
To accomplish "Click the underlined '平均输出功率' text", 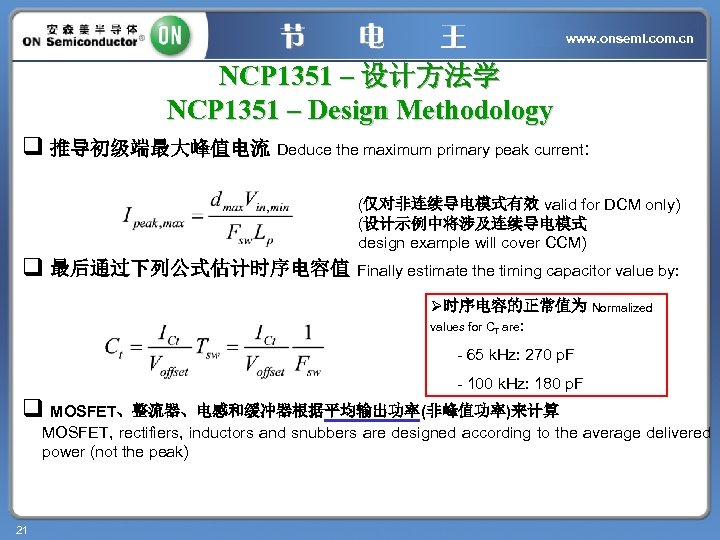I will [x=372, y=411].
